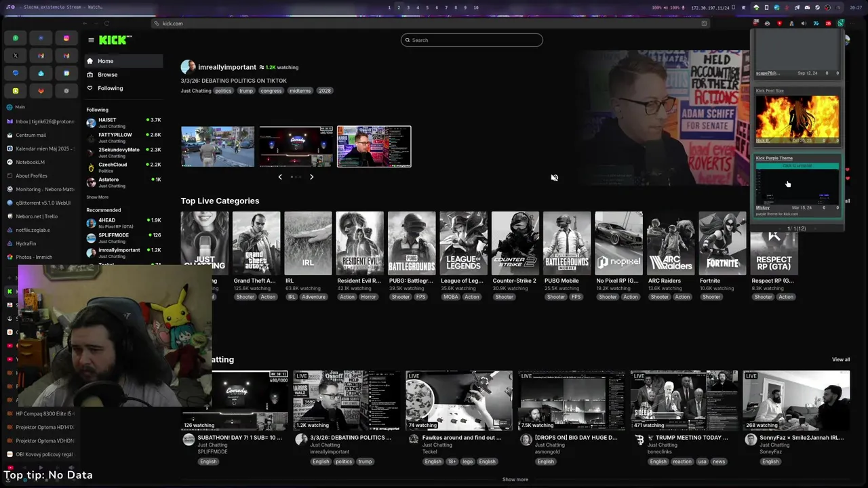Open the TRUMP MEETING TODAY stream thumbnail
This screenshot has width=868, height=488.
tap(684, 401)
